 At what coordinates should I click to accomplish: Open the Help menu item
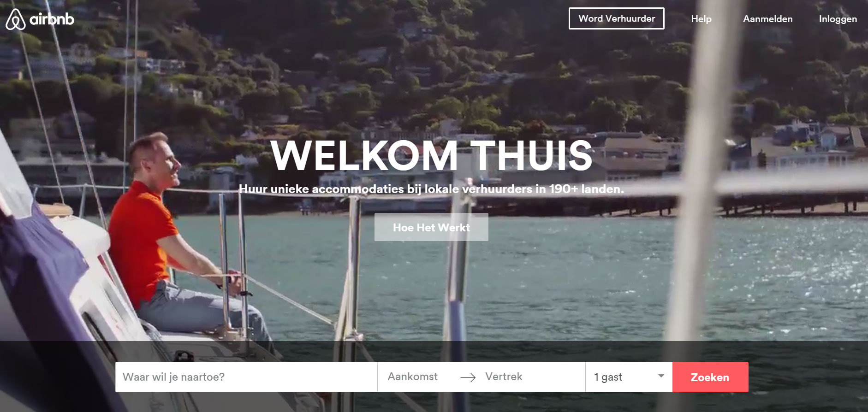[x=701, y=19]
